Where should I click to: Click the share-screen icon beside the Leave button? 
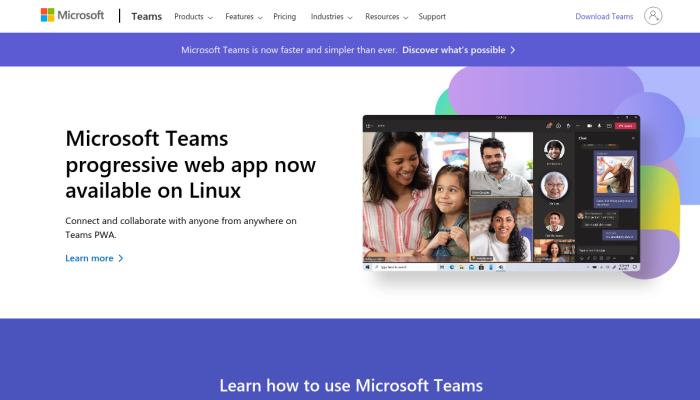(609, 126)
